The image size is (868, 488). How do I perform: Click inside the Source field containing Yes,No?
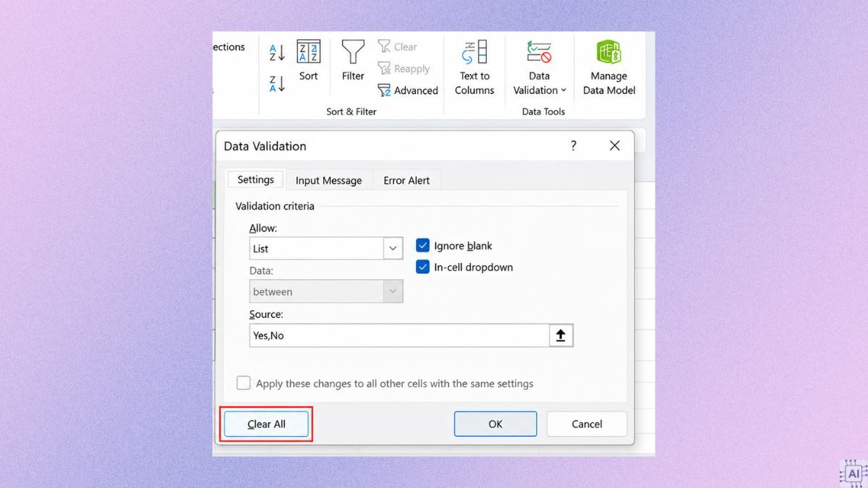[x=399, y=335]
